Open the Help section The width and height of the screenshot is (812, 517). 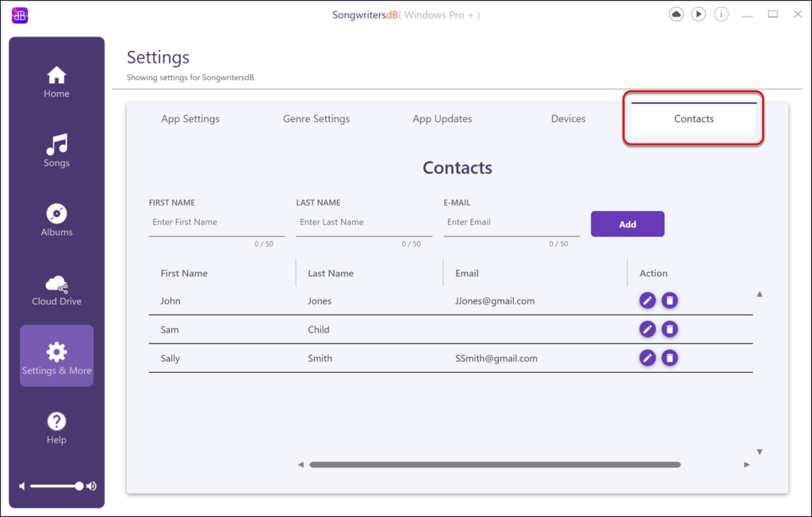click(x=56, y=428)
